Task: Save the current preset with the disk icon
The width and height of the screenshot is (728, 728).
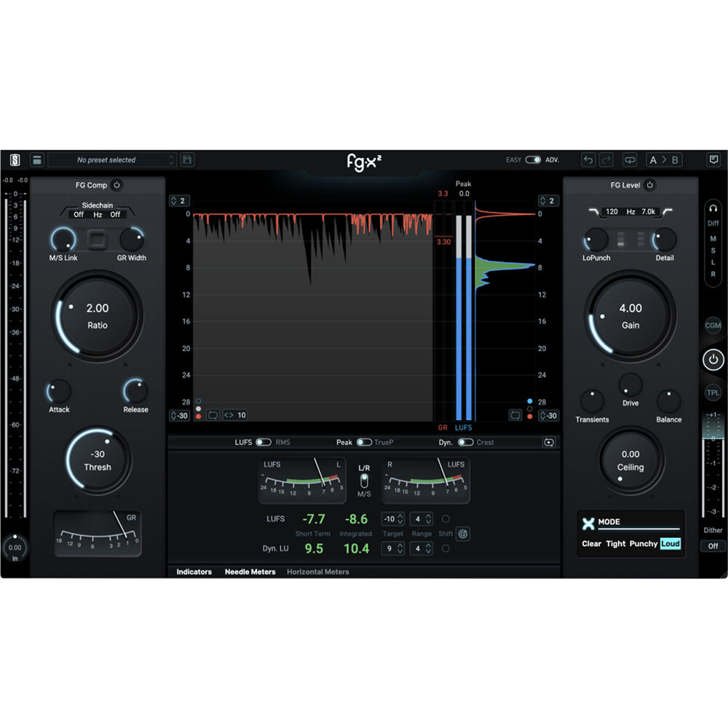Action: (186, 159)
